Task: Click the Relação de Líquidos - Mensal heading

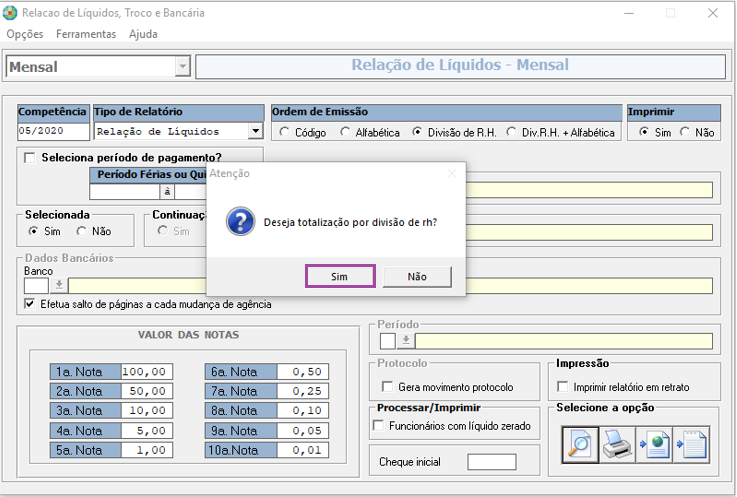Action: click(x=460, y=65)
